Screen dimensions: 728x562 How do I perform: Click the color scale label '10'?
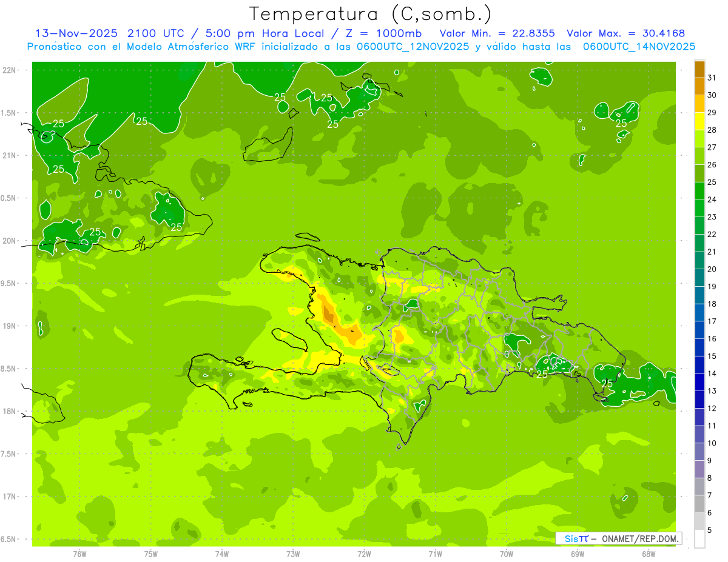tap(712, 443)
